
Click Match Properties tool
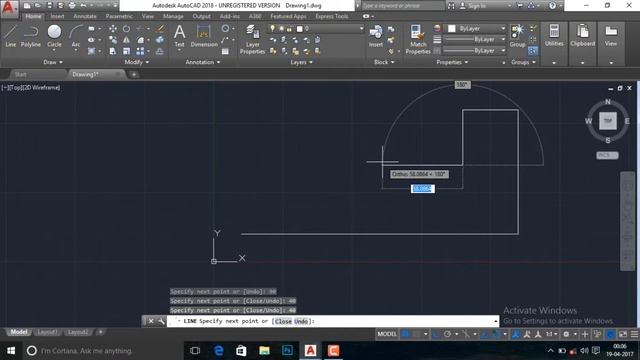[418, 39]
